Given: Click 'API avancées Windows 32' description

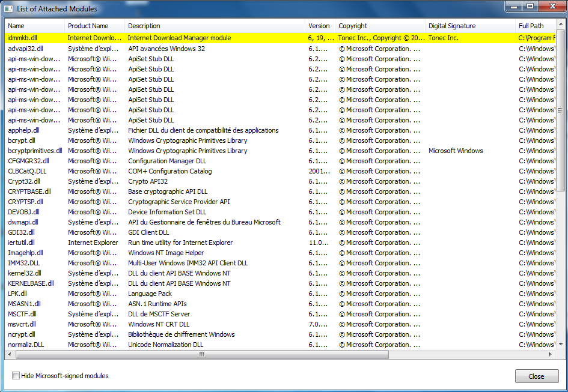Looking at the screenshot, I should (166, 49).
